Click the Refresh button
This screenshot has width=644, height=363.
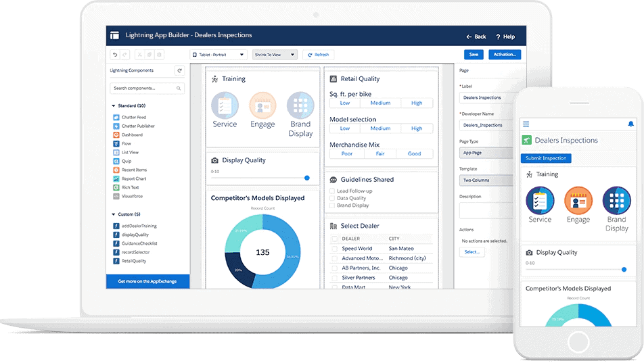(x=319, y=55)
